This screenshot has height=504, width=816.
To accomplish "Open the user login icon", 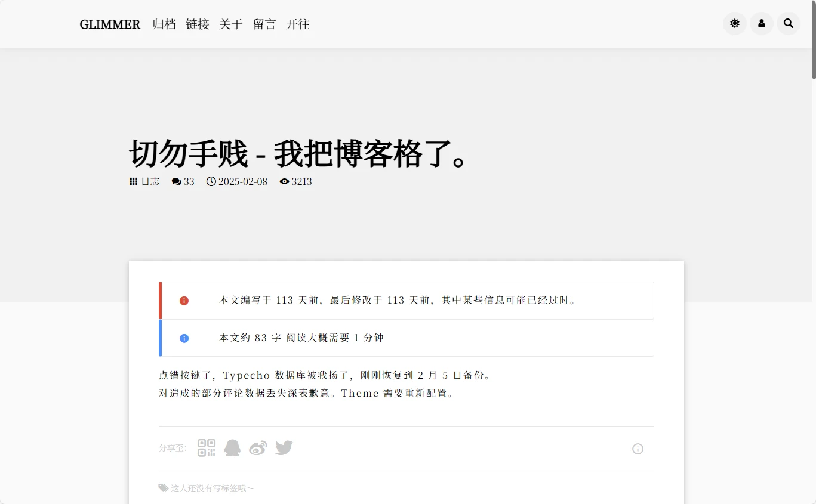I will point(762,24).
